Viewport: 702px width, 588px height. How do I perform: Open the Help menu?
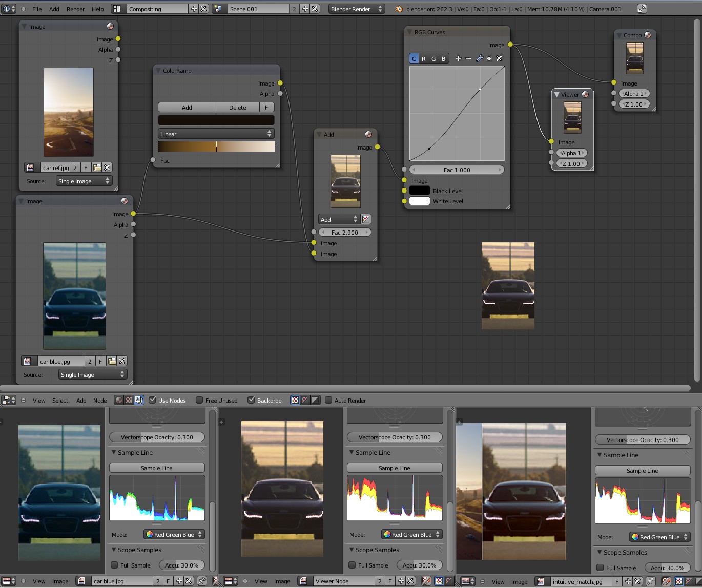coord(97,9)
